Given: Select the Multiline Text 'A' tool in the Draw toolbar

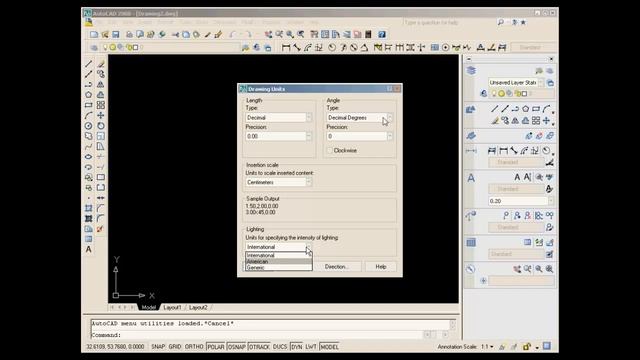Looking at the screenshot, I should (89, 249).
